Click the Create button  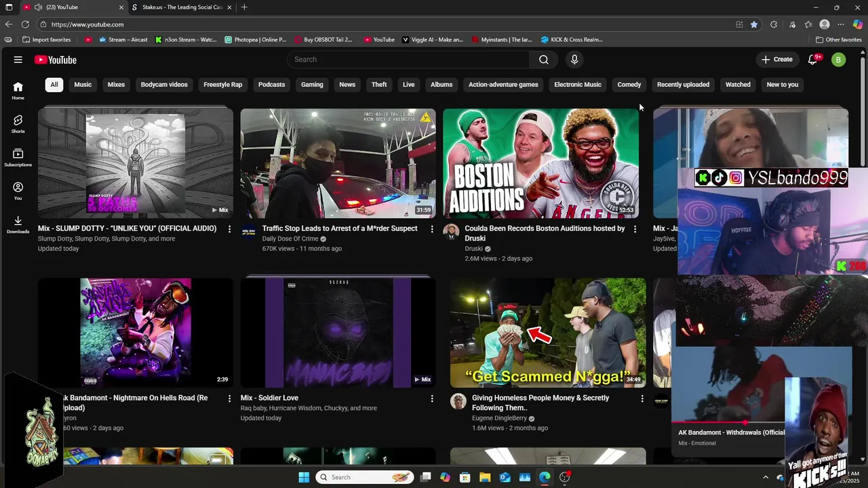777,60
